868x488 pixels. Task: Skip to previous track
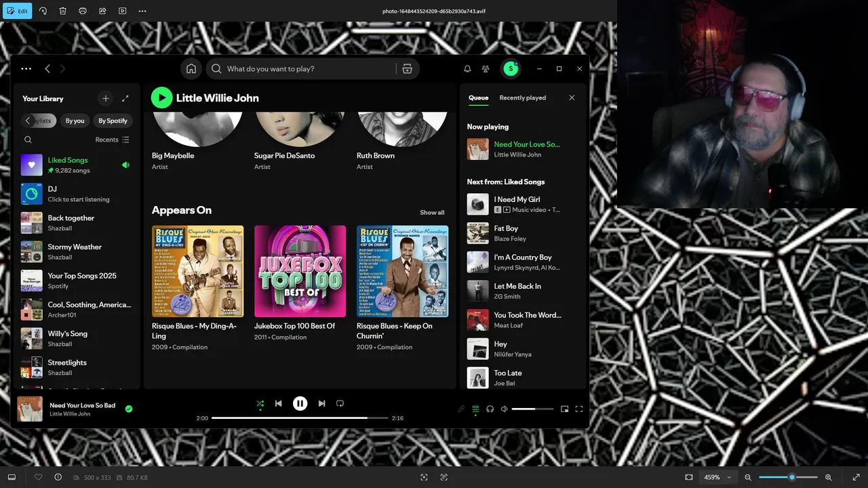pyautogui.click(x=278, y=403)
